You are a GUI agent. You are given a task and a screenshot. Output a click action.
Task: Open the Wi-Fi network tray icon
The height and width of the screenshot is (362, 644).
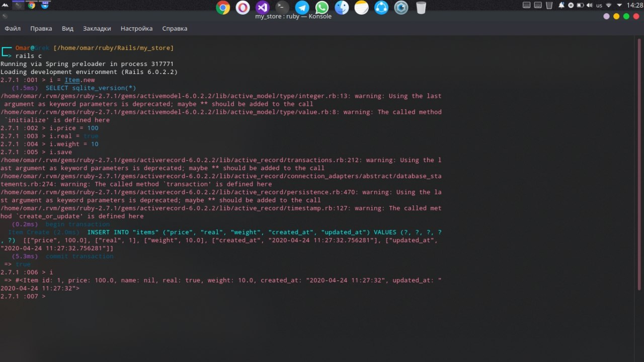609,5
